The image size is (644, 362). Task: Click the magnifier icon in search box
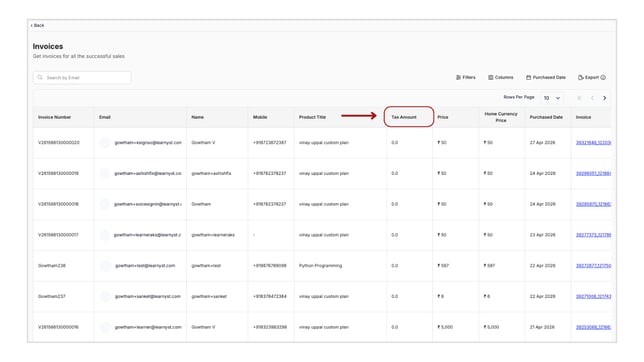(40, 77)
